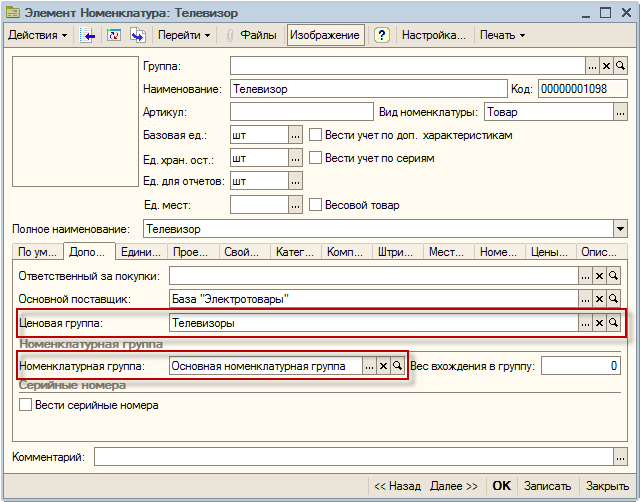Click the copy-with-arrow toolbar icon
The height and width of the screenshot is (502, 640).
click(138, 35)
